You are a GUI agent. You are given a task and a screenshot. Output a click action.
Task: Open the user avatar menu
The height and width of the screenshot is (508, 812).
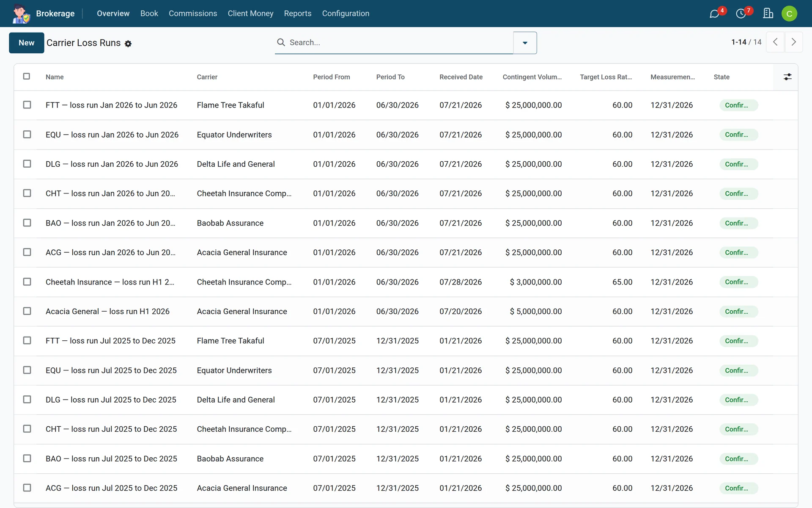coord(789,14)
